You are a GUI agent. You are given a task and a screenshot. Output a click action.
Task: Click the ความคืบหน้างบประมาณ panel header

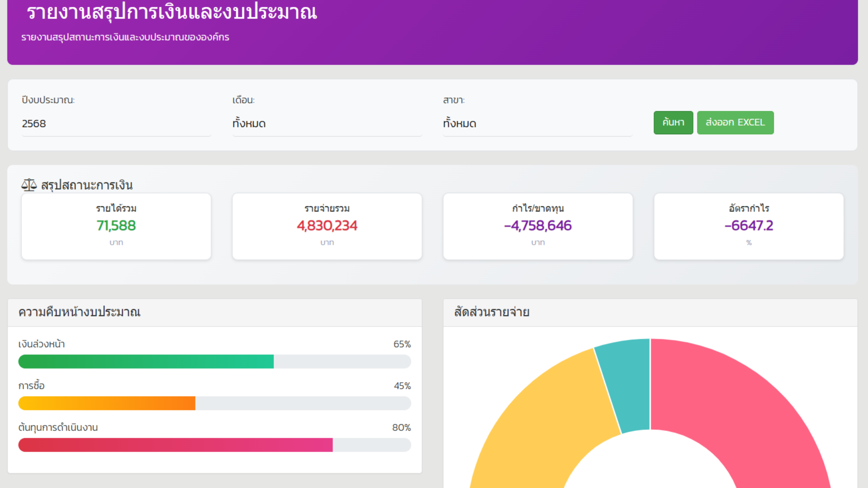79,312
